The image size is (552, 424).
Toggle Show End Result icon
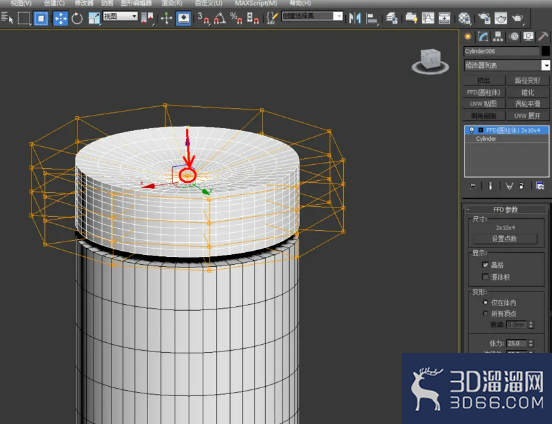tap(491, 186)
